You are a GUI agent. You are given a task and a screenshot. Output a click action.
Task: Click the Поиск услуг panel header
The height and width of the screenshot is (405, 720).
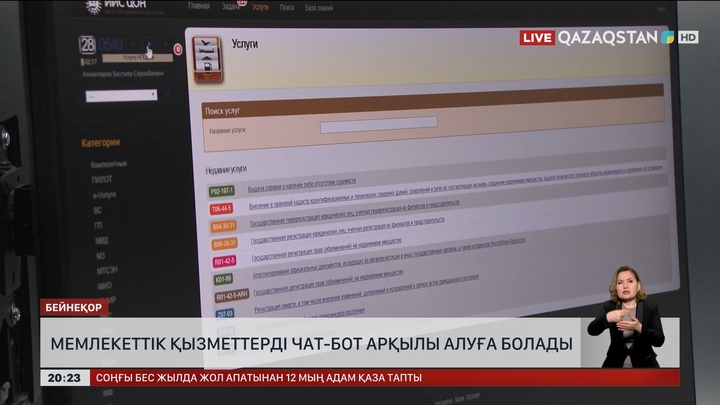[433, 101]
